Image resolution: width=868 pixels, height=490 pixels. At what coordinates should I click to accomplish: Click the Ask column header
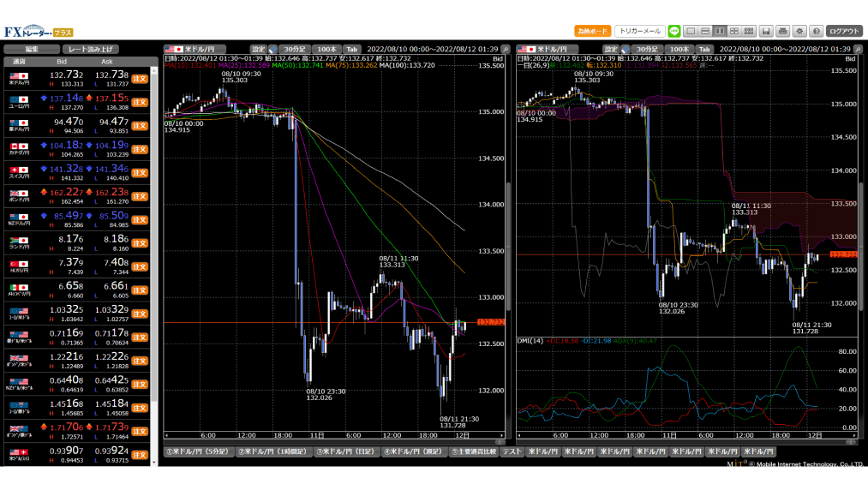coord(107,62)
